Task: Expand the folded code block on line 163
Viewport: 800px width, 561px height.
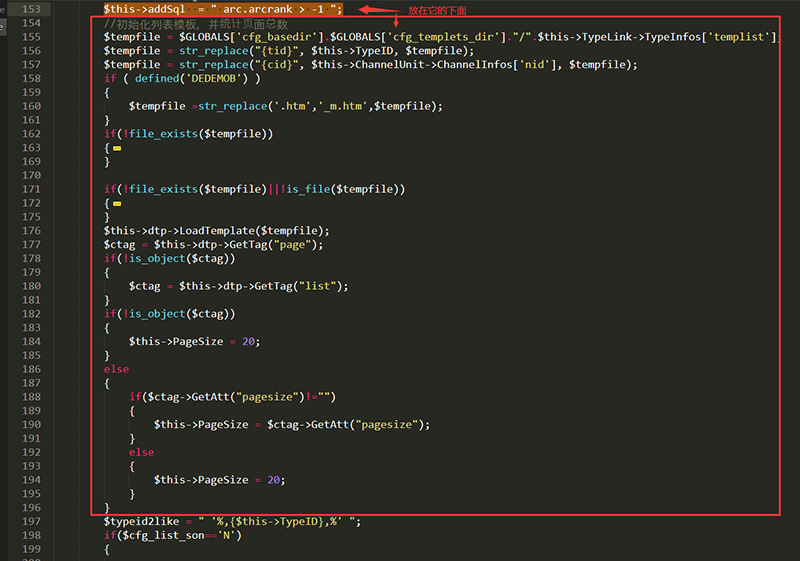Action: pos(117,148)
